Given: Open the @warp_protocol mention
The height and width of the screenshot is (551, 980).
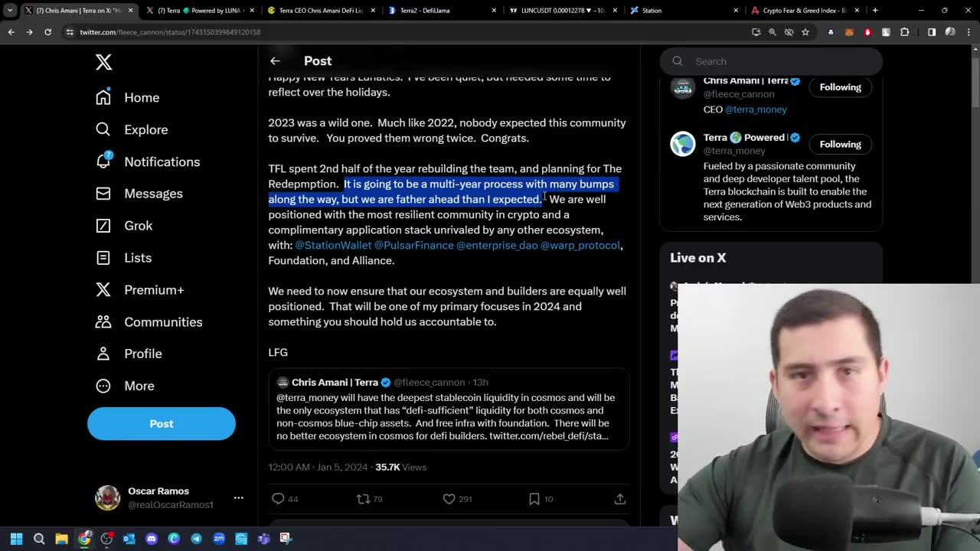Looking at the screenshot, I should click(x=580, y=245).
